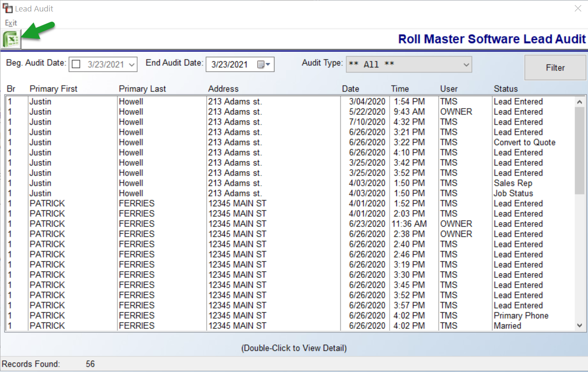Enable the Beg. Audit Date checkbox
Viewport: 588px width, 372px height.
click(76, 65)
